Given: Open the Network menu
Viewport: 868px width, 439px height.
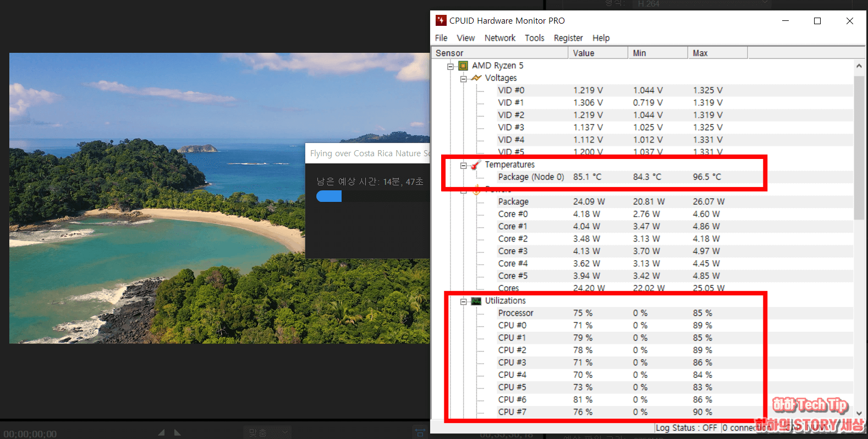Looking at the screenshot, I should point(500,38).
